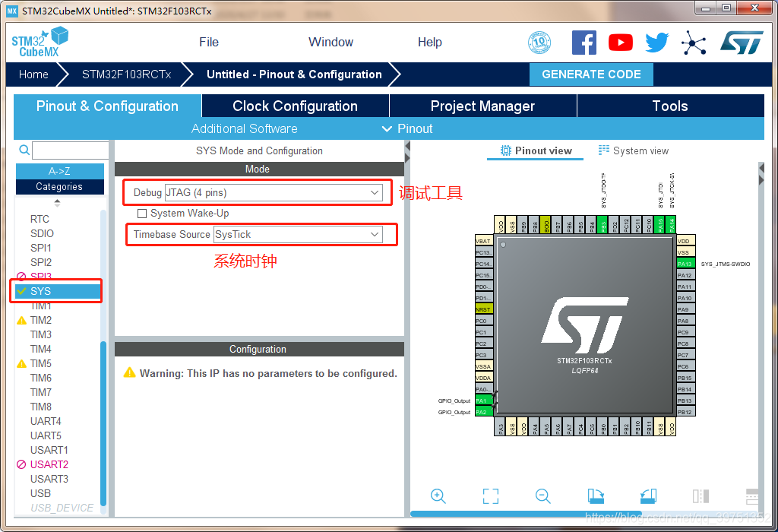Click the PB15 pin on chip
The height and width of the screenshot is (532, 778).
point(686,378)
